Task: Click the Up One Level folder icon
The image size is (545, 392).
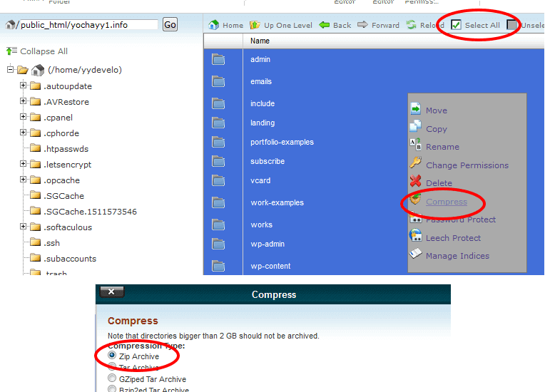Action: (x=255, y=25)
